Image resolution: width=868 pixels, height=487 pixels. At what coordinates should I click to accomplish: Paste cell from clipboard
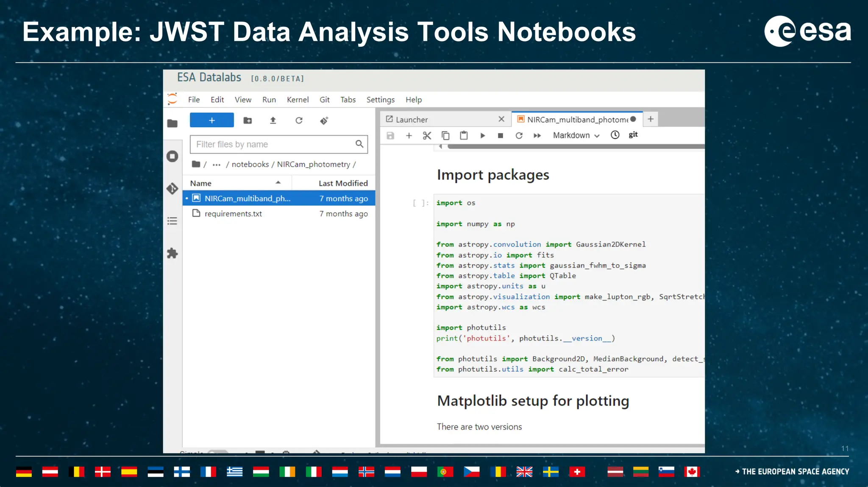pyautogui.click(x=464, y=135)
